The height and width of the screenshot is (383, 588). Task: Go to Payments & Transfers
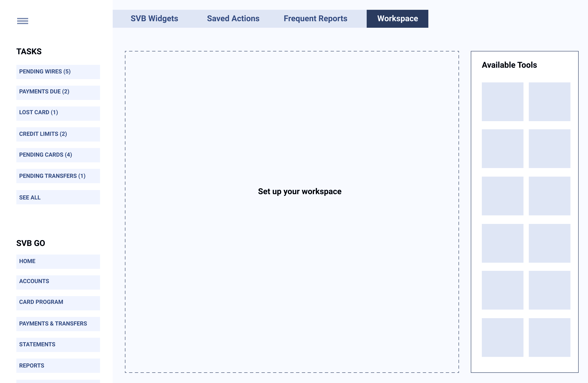pyautogui.click(x=58, y=323)
